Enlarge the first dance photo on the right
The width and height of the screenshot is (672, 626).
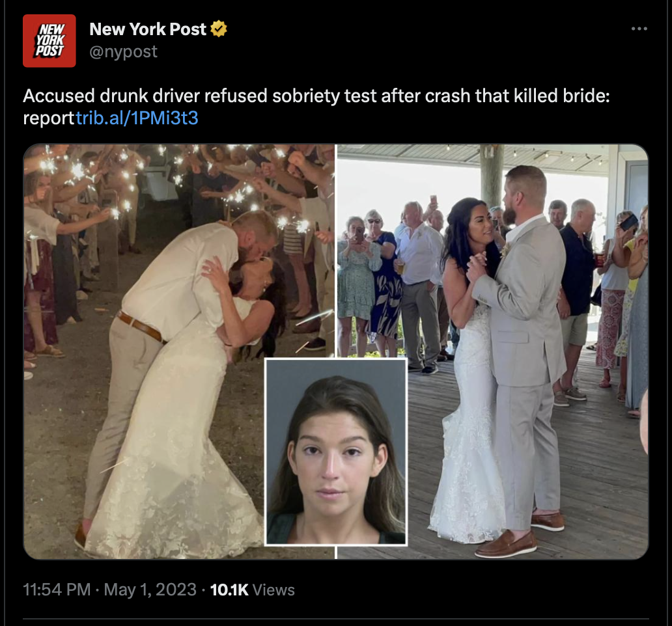[x=493, y=351]
